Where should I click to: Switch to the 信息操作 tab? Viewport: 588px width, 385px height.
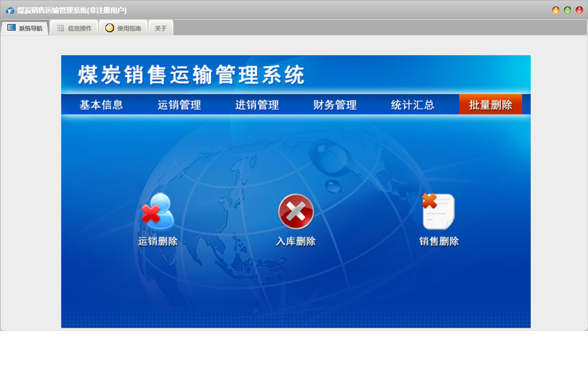[74, 28]
